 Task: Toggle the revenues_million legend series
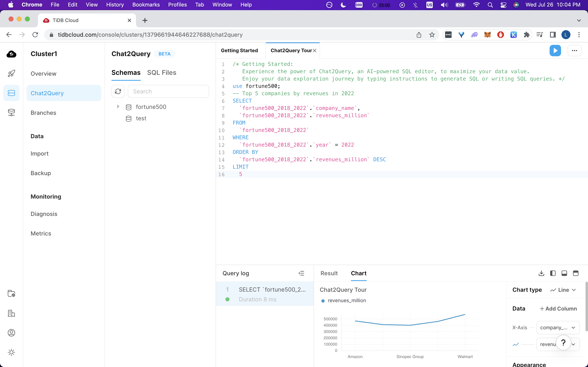[x=344, y=301]
